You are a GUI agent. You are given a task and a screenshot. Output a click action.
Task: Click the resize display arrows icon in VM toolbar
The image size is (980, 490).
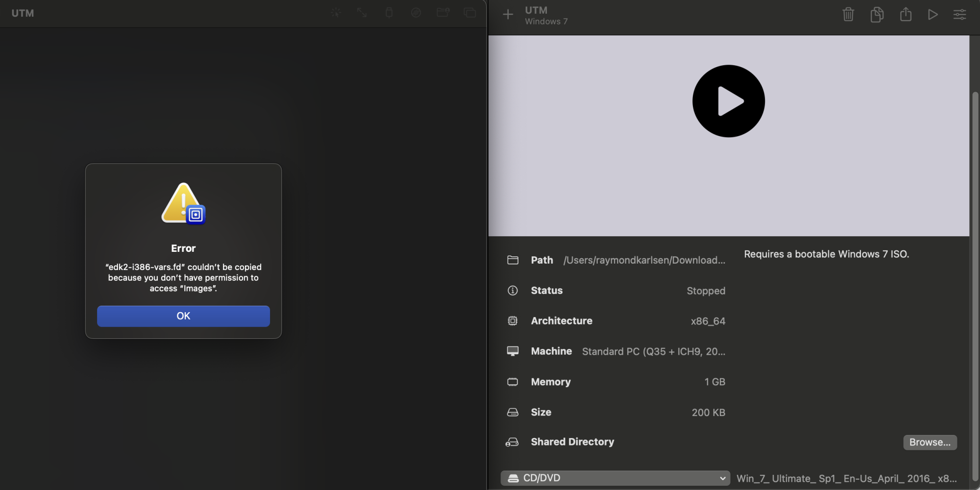pyautogui.click(x=362, y=13)
